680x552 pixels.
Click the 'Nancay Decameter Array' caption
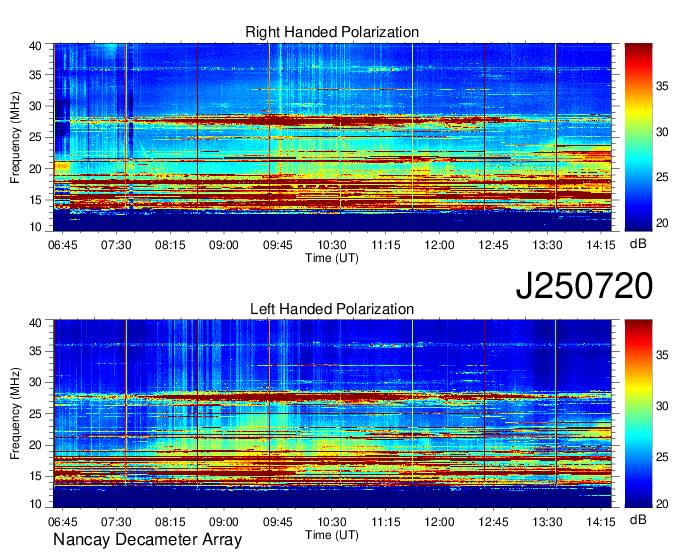point(147,540)
